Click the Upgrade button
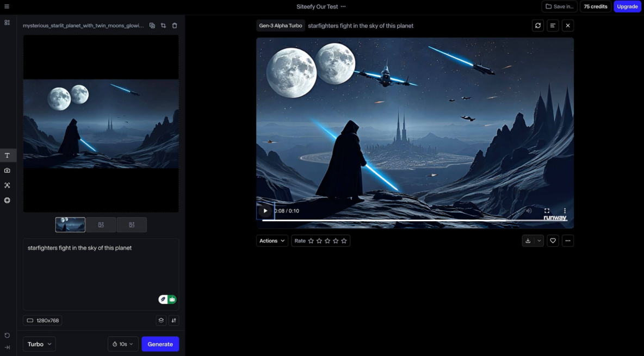This screenshot has height=356, width=644. (627, 7)
